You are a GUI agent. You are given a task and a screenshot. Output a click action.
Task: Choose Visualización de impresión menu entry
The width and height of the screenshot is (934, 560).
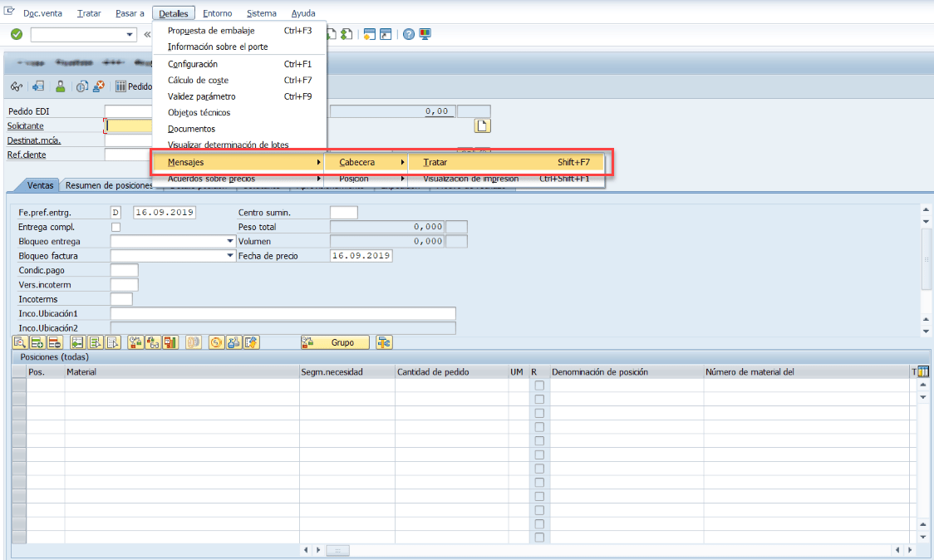click(x=506, y=179)
